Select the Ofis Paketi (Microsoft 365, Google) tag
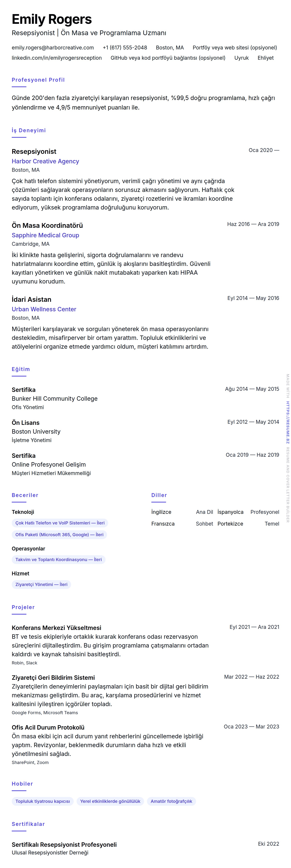This screenshot has height=868, width=291. (x=59, y=534)
